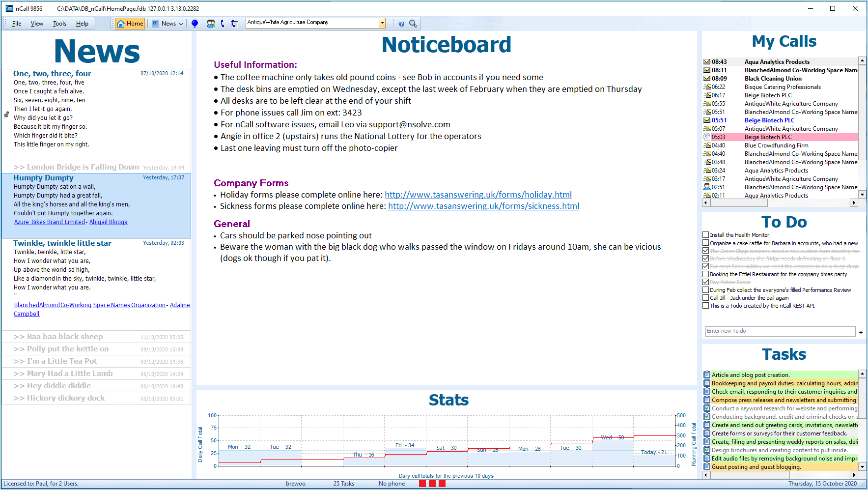Select the Blue Crowdfunding Firm call row

(x=781, y=145)
